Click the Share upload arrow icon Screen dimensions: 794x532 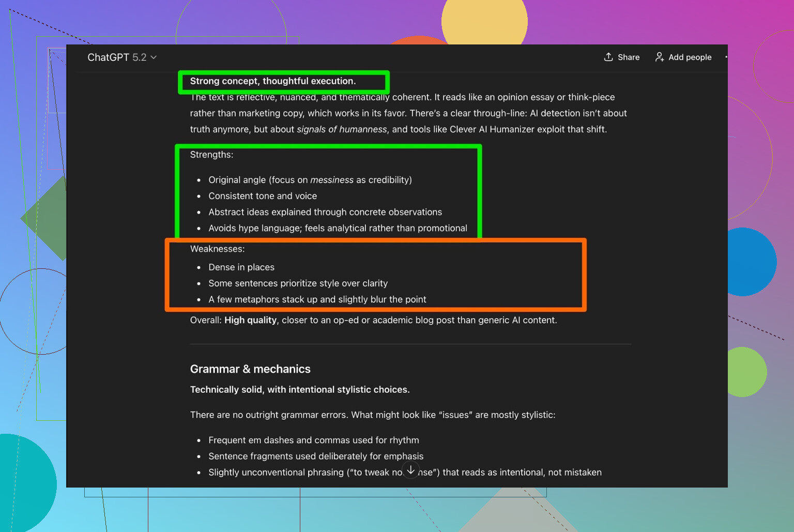point(608,57)
